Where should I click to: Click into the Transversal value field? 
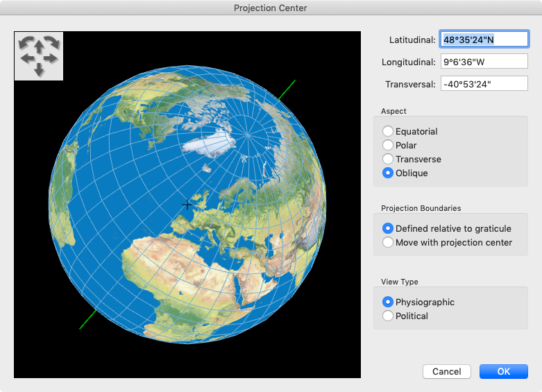tap(484, 84)
